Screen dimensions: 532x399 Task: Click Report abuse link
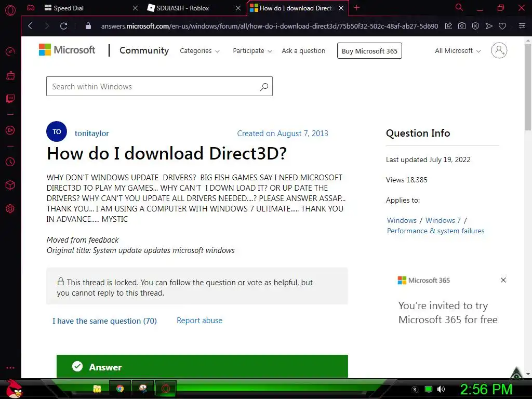coord(199,321)
